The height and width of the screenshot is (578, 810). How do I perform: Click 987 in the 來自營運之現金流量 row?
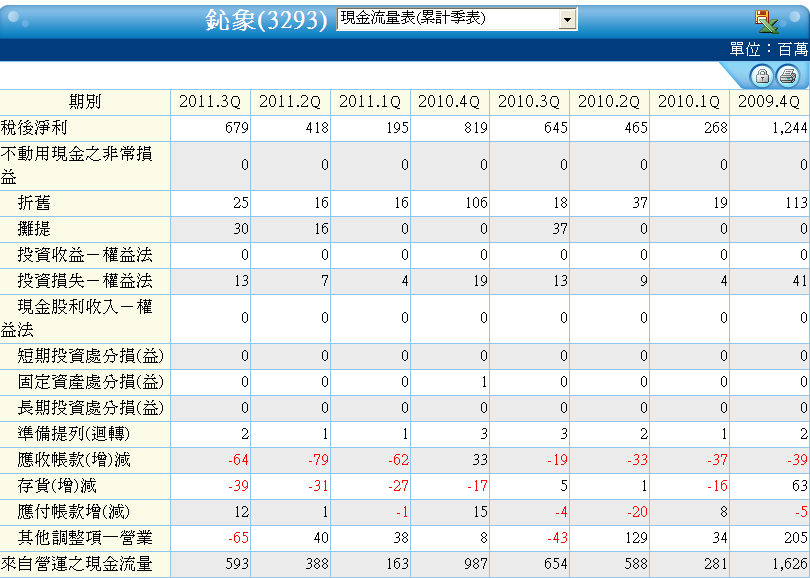click(476, 564)
